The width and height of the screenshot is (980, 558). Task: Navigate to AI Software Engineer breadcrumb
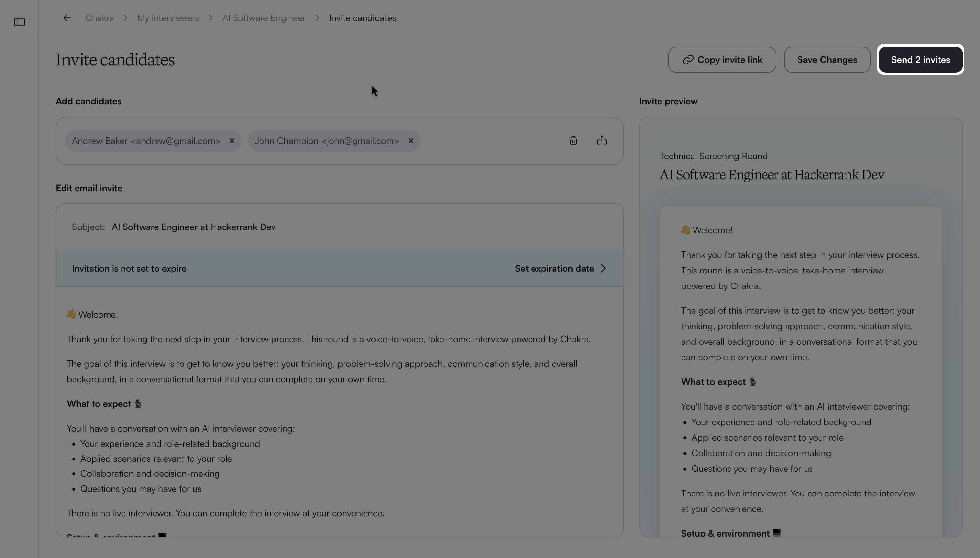[x=264, y=18]
